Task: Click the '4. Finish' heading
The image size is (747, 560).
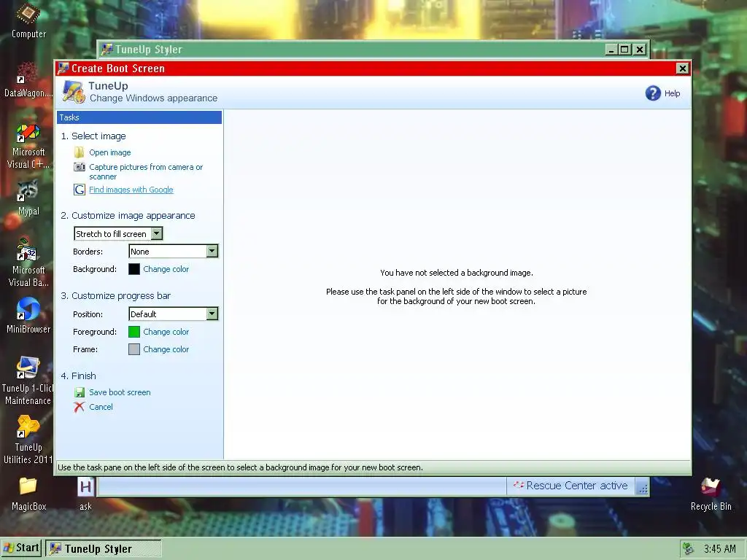Action: [78, 376]
